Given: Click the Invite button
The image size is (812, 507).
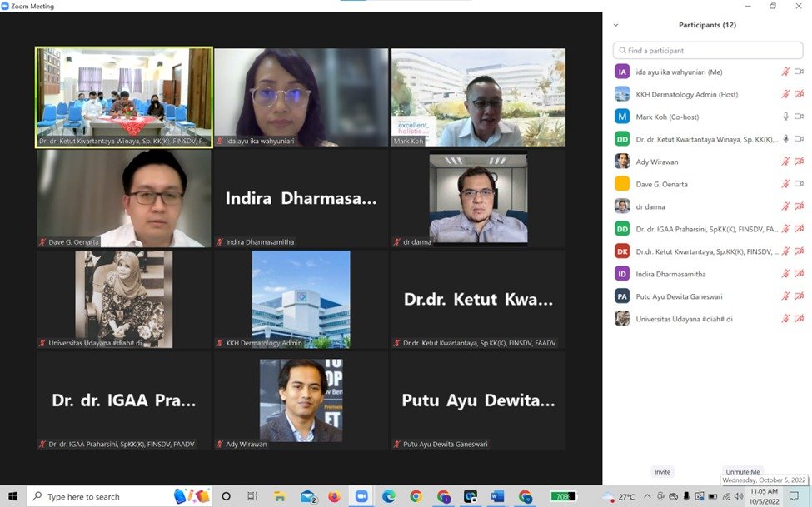Looking at the screenshot, I should (x=662, y=471).
